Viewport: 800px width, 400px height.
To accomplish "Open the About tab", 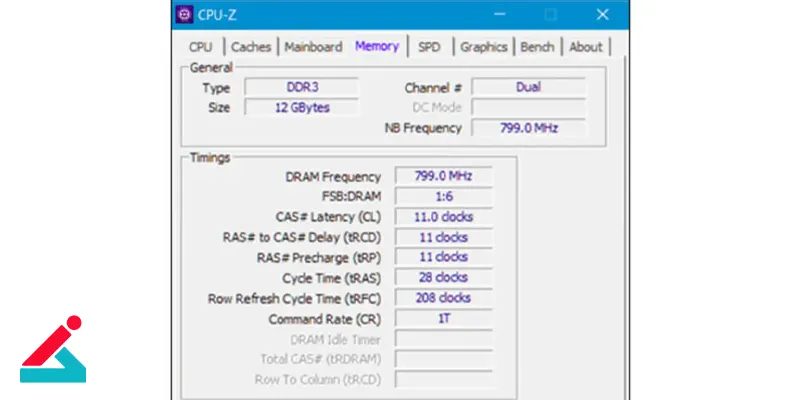I will [586, 47].
